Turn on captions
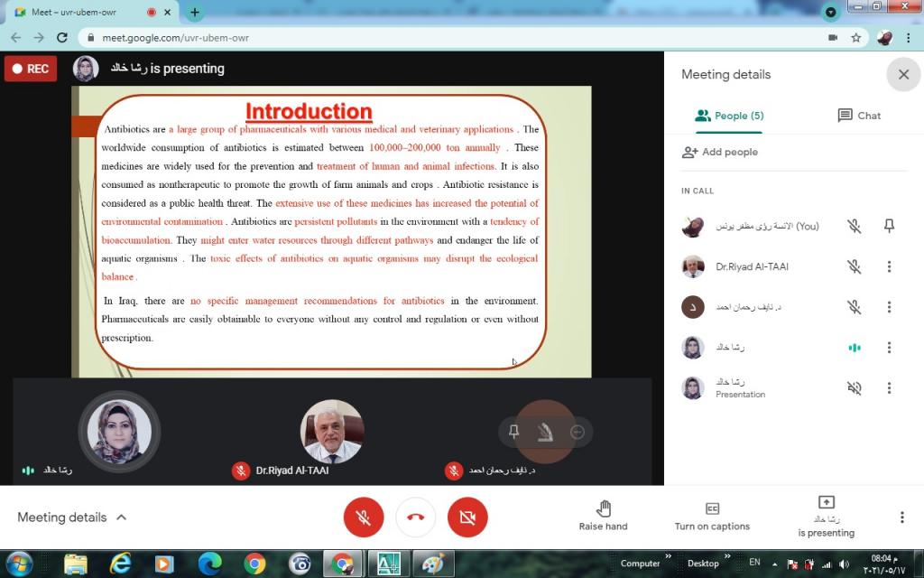The width and height of the screenshot is (924, 578). point(712,516)
